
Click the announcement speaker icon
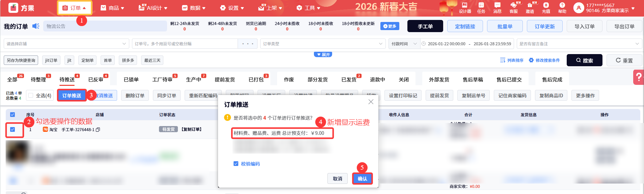click(x=36, y=26)
